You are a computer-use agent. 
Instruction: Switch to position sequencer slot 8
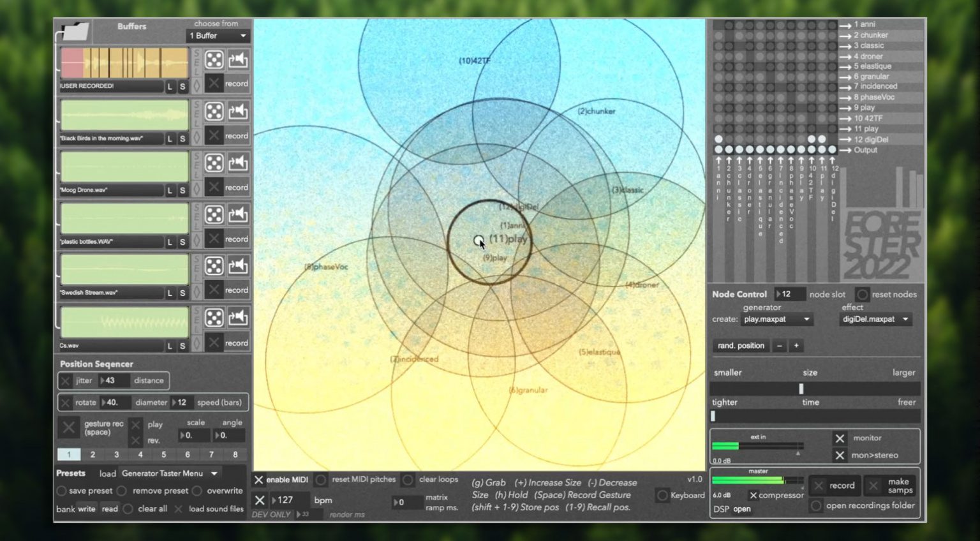click(x=235, y=454)
